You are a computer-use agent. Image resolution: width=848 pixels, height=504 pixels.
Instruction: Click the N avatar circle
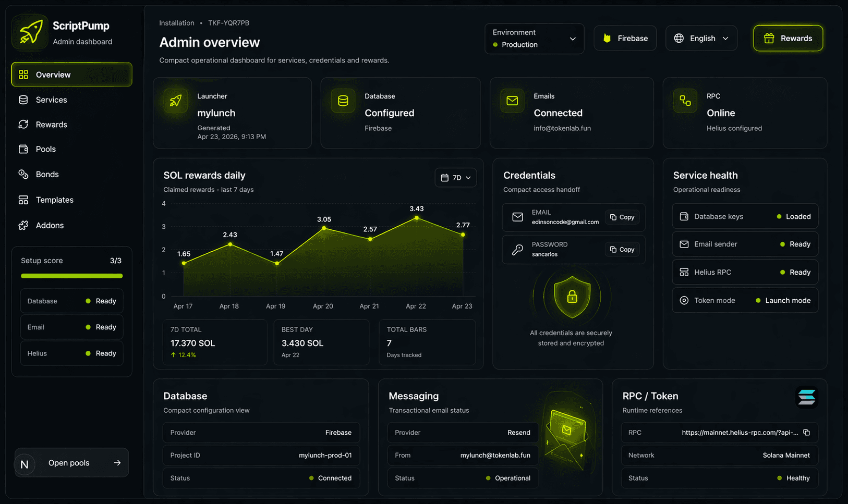(25, 464)
